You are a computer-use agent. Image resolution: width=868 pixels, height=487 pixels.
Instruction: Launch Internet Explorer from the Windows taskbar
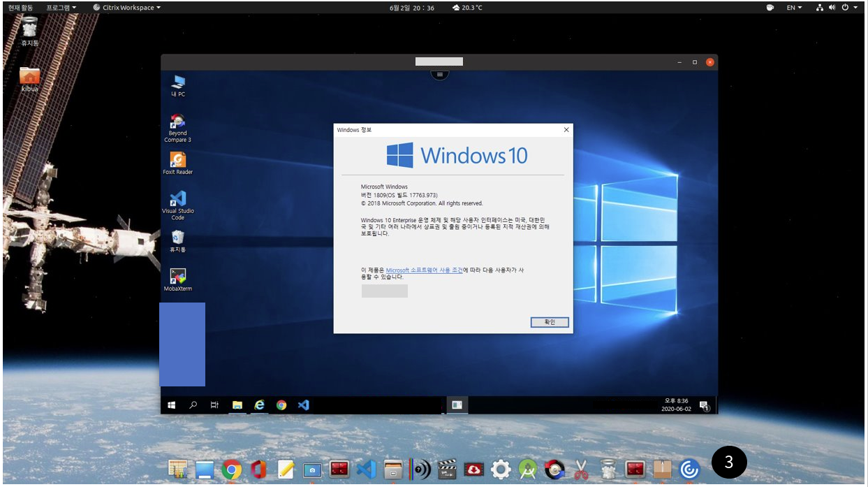coord(259,405)
